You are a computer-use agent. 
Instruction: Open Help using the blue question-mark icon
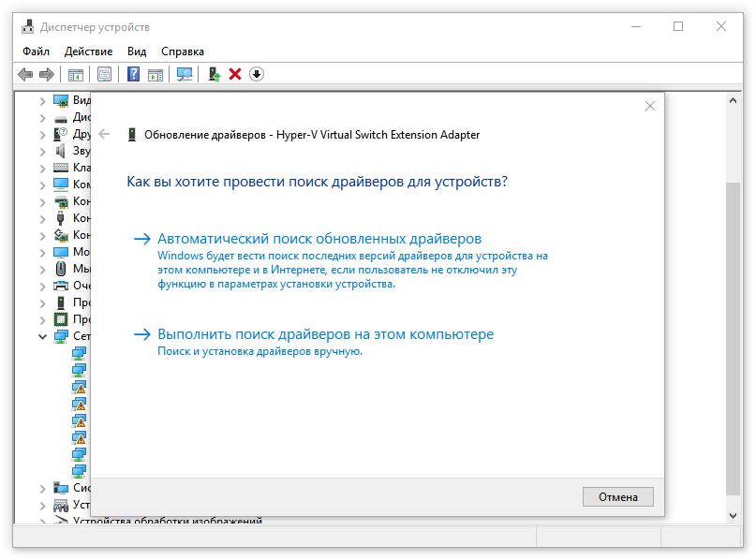(x=133, y=74)
